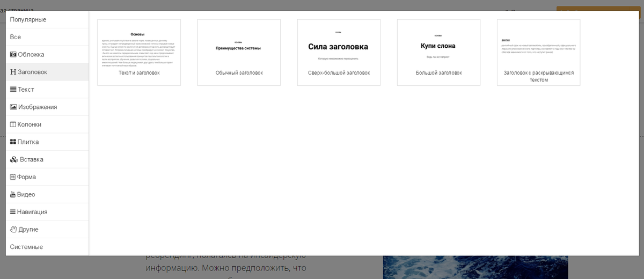Add the 'Заголовок с раскрывающимся текстом' block
The width and height of the screenshot is (644, 279).
pos(538,52)
